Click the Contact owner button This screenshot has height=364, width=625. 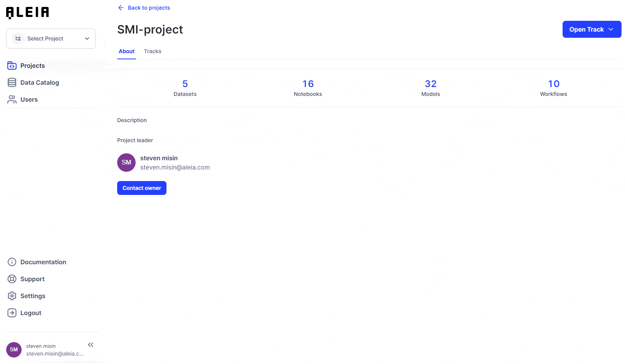pos(141,188)
